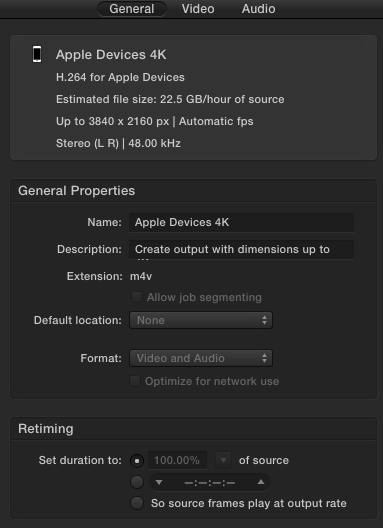Switch to the Audio tab
The width and height of the screenshot is (383, 528).
tap(258, 9)
